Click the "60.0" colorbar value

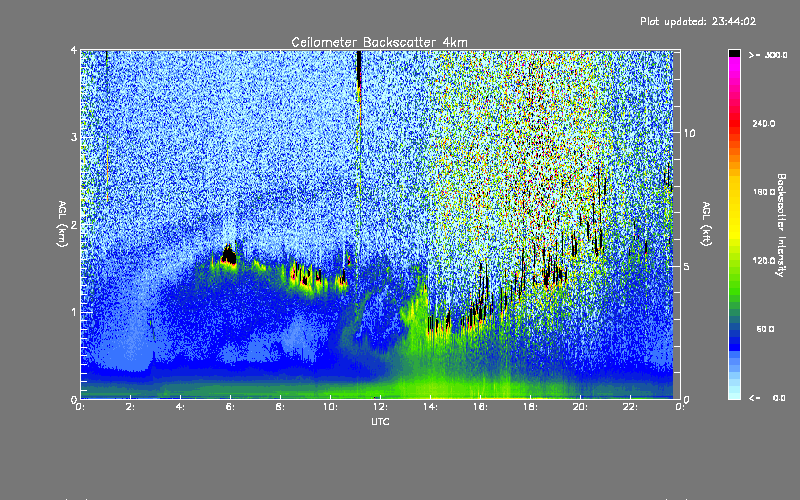pyautogui.click(x=765, y=329)
